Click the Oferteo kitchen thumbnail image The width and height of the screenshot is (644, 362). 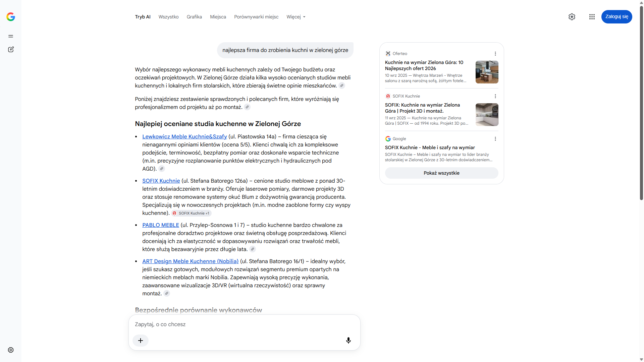coord(487,72)
